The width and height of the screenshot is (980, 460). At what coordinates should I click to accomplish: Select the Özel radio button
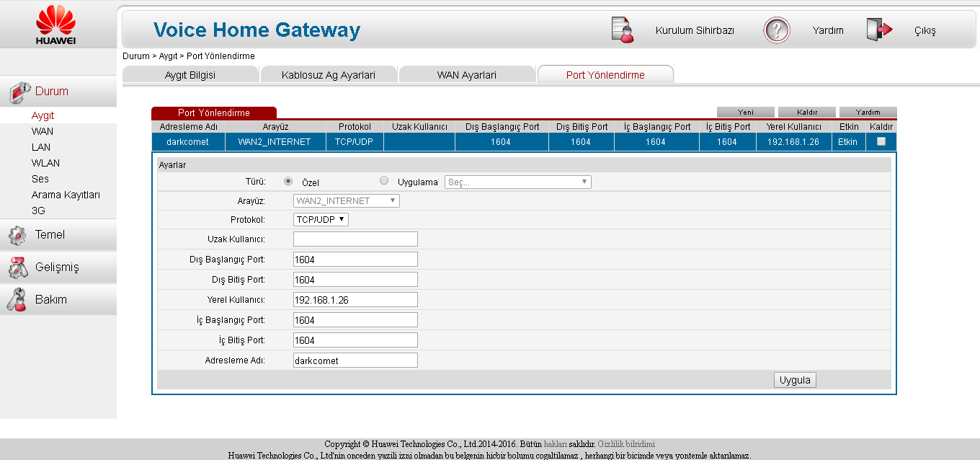288,181
